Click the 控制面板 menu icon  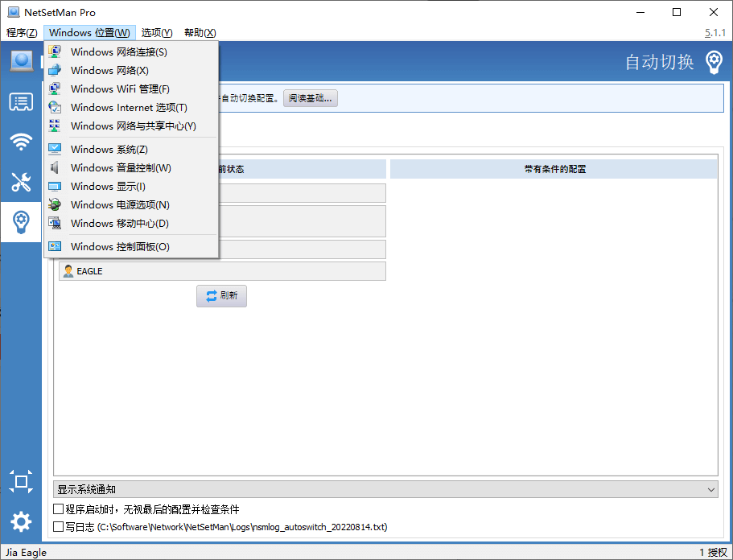[x=55, y=246]
